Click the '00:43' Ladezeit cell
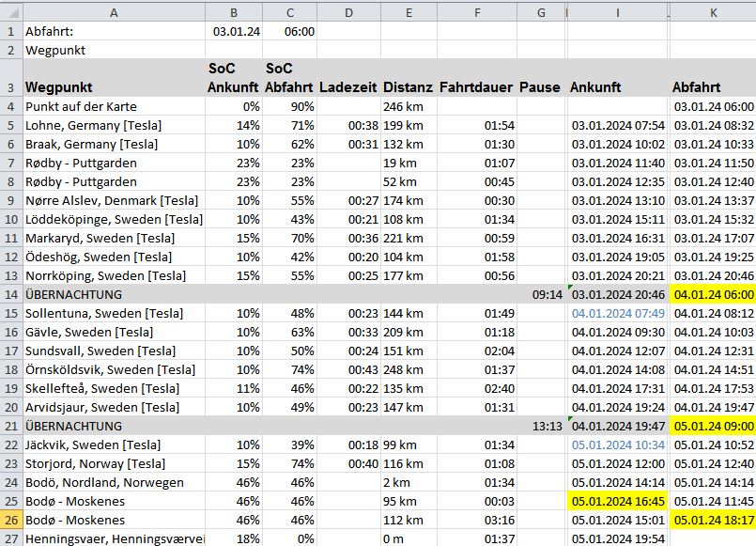 [348, 369]
